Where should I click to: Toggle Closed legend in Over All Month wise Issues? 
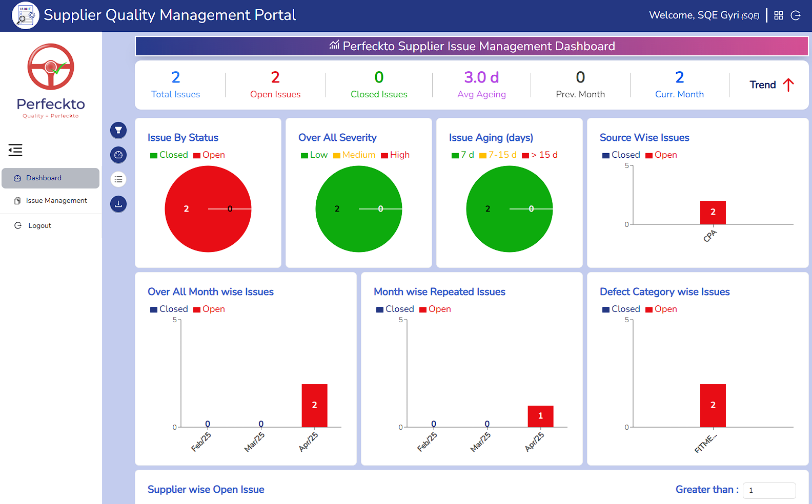[x=169, y=309]
